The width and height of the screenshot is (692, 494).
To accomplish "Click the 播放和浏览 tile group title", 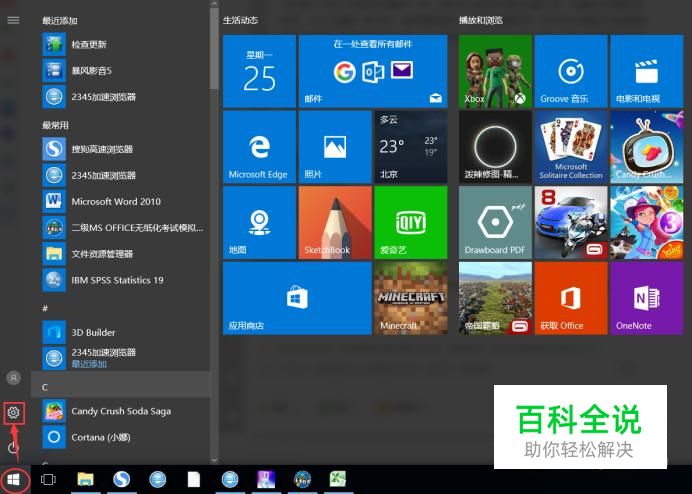I will [481, 20].
